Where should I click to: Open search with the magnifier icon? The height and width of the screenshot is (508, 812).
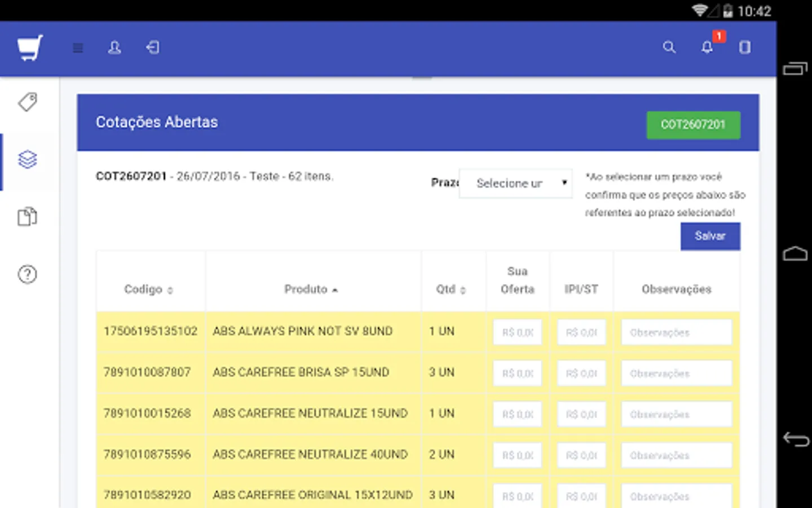click(x=669, y=47)
